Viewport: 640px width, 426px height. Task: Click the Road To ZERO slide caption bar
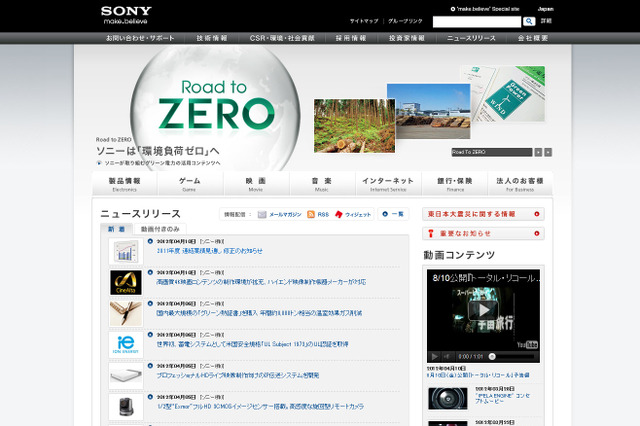pos(492,152)
